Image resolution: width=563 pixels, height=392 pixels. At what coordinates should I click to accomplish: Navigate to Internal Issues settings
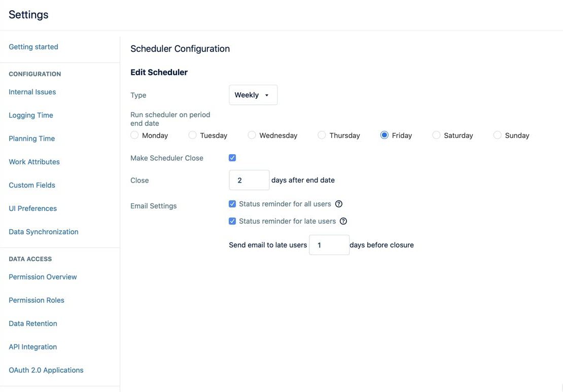coord(32,91)
